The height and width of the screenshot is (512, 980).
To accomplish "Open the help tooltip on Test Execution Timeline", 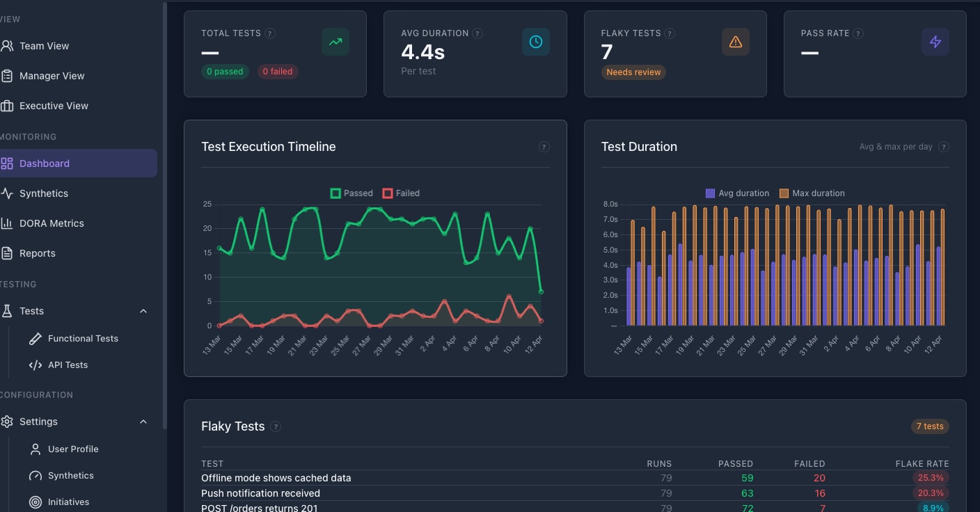I will 543,147.
